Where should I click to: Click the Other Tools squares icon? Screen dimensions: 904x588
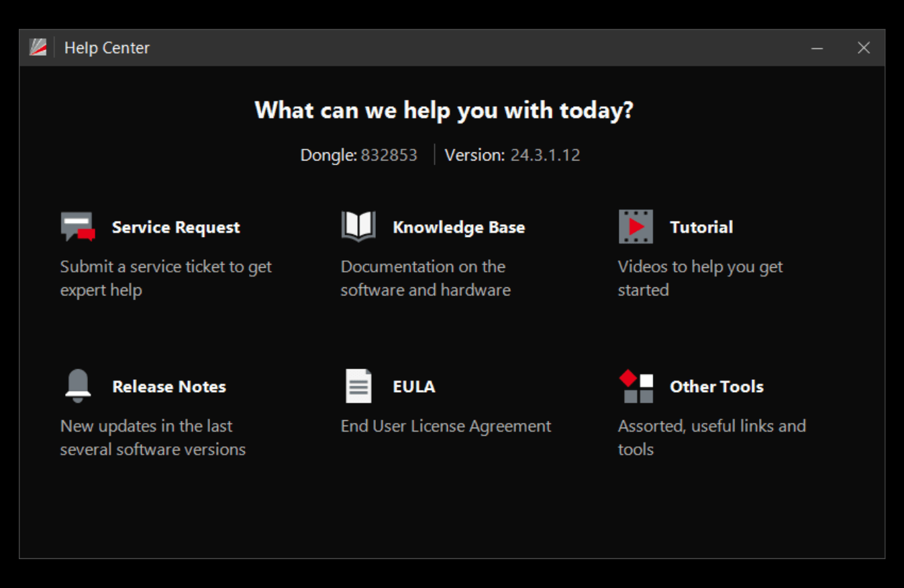pyautogui.click(x=636, y=387)
